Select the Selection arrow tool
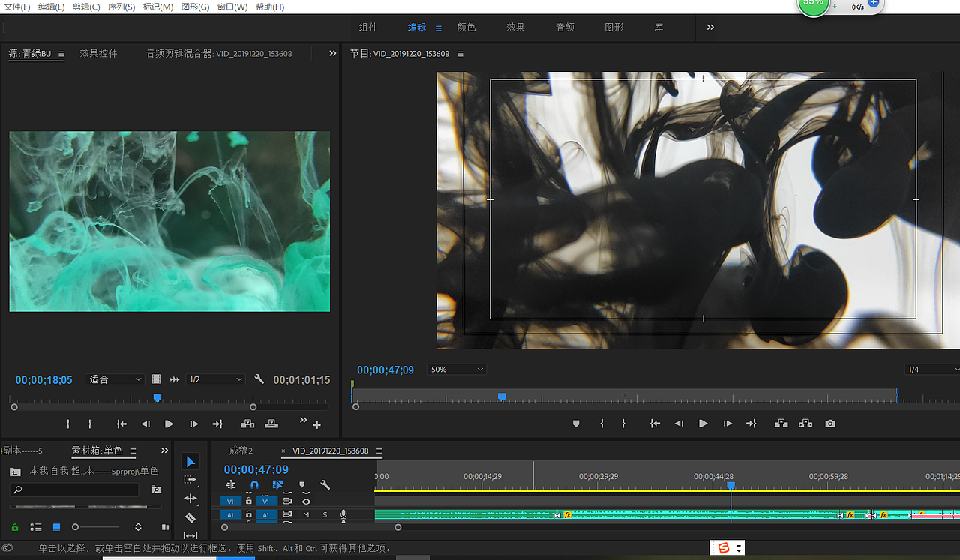Viewport: 960px width, 560px height. tap(190, 462)
